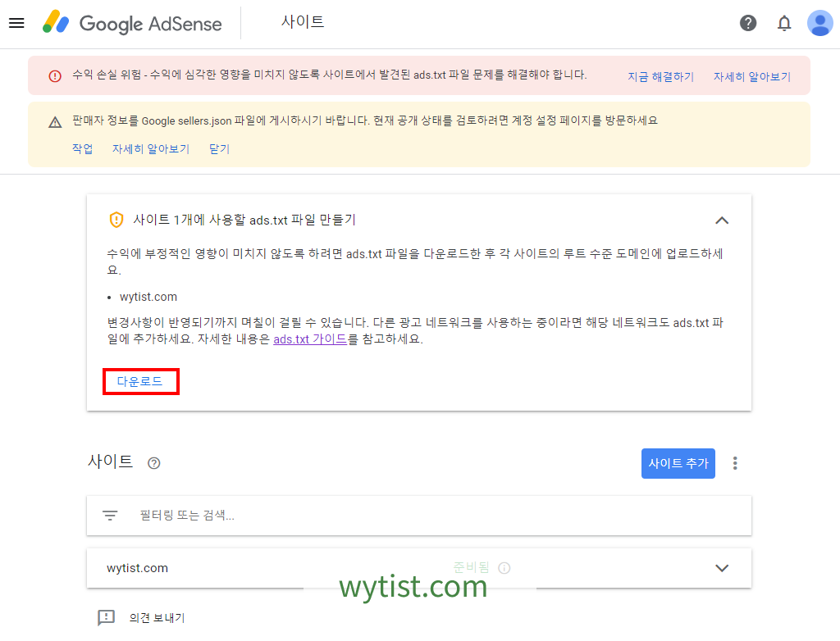Click the 준비됨 status label
This screenshot has height=641, width=840.
click(471, 566)
